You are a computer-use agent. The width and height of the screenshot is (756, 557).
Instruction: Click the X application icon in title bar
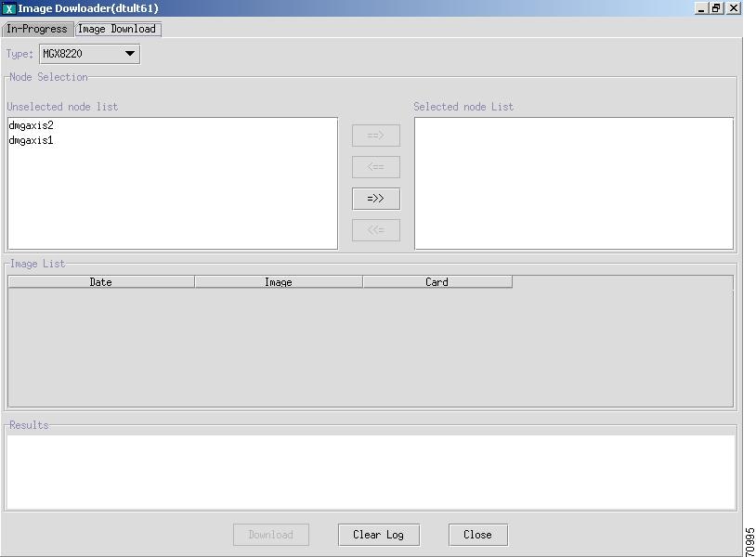(8, 8)
